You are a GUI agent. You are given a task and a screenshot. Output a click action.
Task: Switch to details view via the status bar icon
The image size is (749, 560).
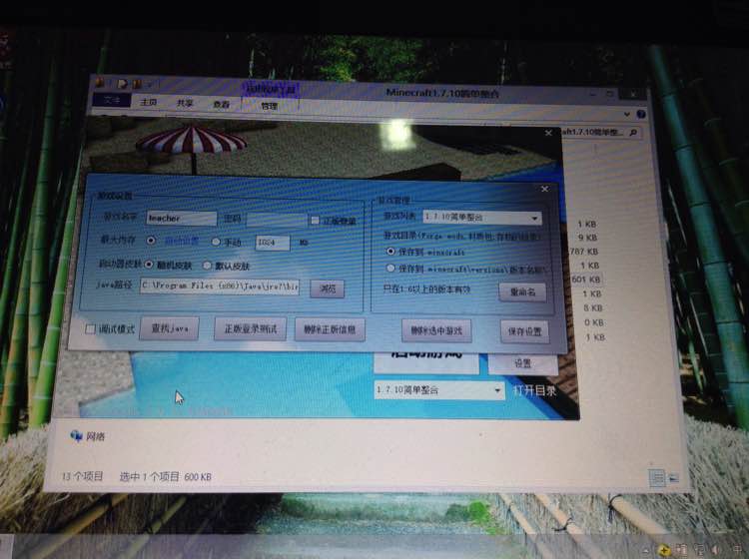[657, 477]
